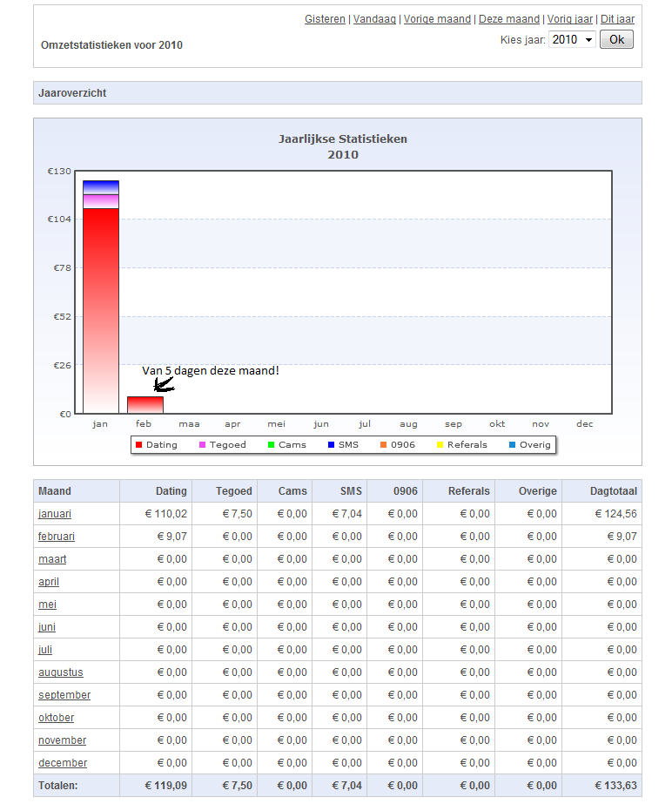
Task: Select the € 7,04 SMS cell for januari
Action: click(x=339, y=514)
